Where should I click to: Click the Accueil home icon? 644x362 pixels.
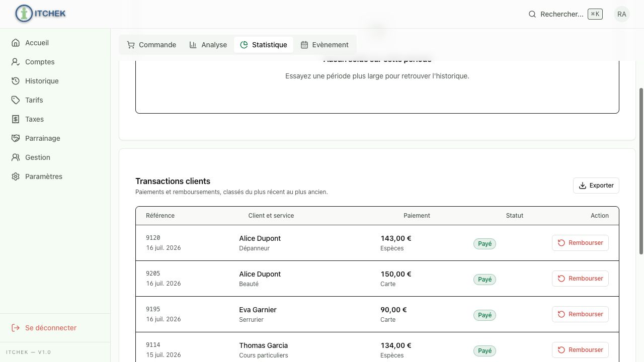coord(16,43)
